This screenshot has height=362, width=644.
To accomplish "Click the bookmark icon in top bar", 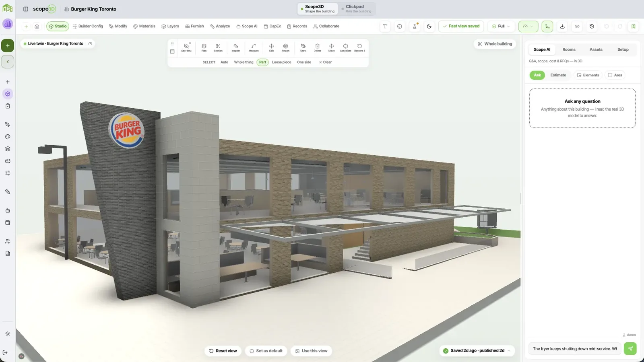I will [633, 27].
